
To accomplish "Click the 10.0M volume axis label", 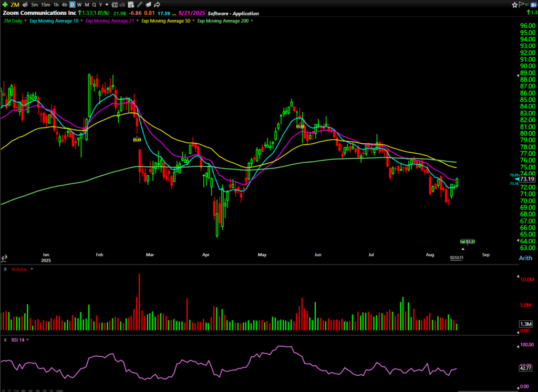I will click(527, 280).
